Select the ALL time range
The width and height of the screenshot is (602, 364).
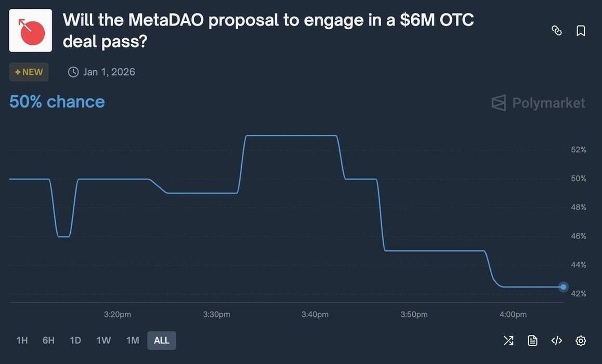click(162, 341)
